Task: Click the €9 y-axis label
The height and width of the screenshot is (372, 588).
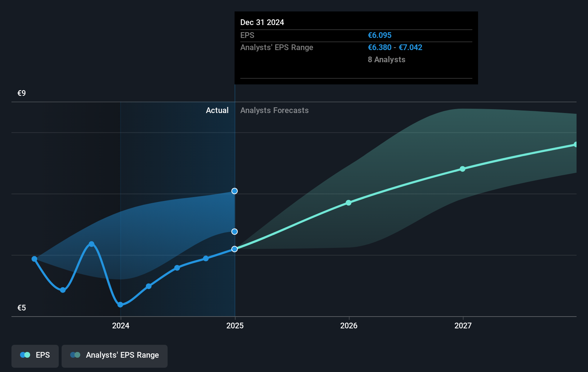Action: [22, 93]
